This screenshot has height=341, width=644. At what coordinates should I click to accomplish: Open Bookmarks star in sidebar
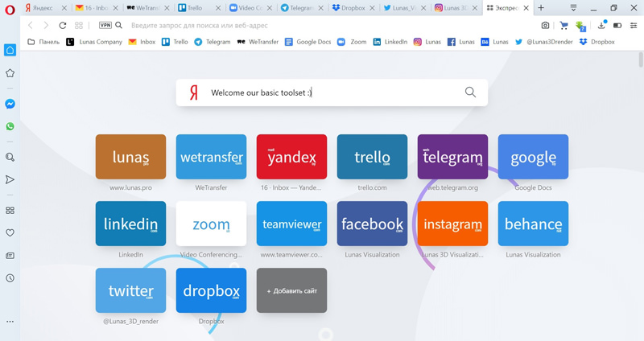(x=10, y=73)
